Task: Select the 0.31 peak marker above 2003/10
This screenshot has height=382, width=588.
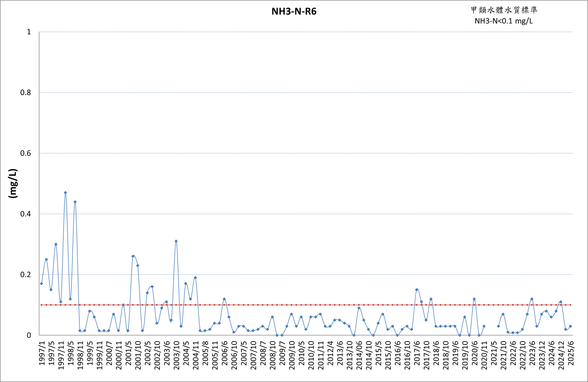Action: tap(176, 241)
